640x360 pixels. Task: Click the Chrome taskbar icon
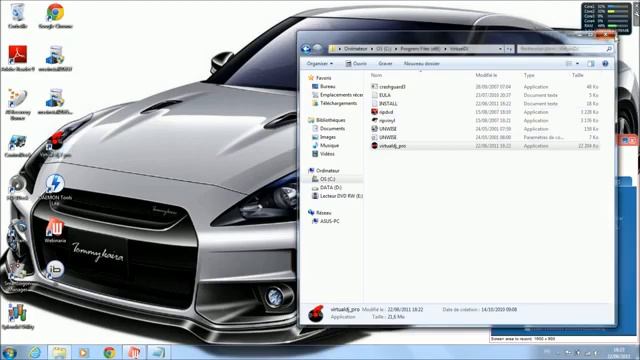tap(109, 352)
